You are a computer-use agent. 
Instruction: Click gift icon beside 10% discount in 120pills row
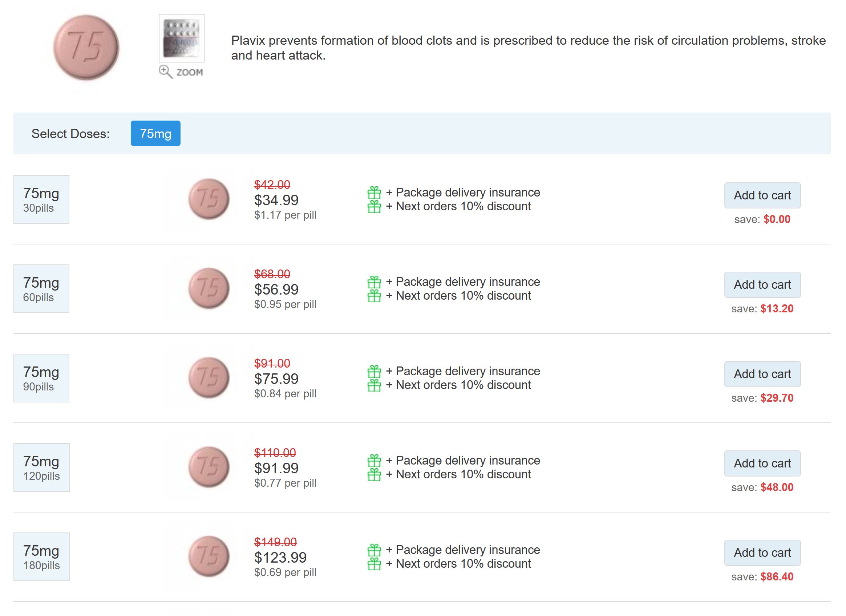(x=374, y=475)
